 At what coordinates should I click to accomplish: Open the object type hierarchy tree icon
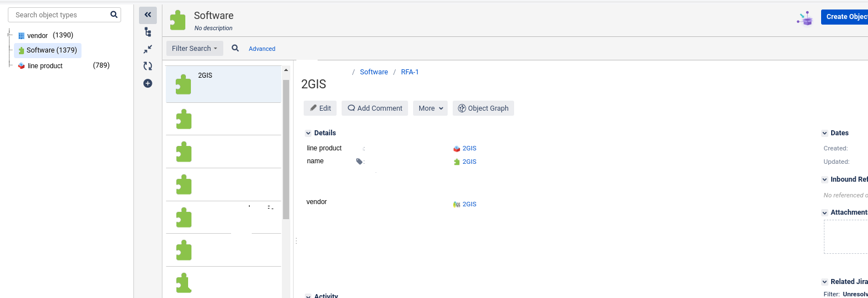[x=148, y=32]
